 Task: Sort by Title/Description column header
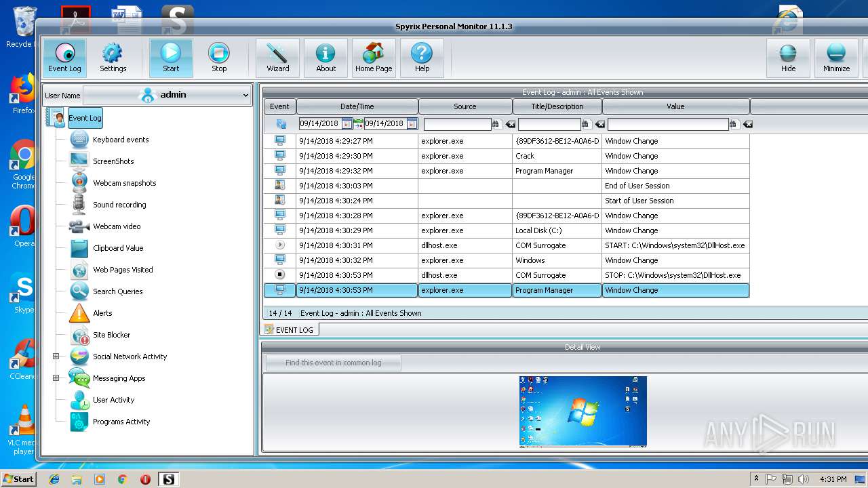pos(557,106)
